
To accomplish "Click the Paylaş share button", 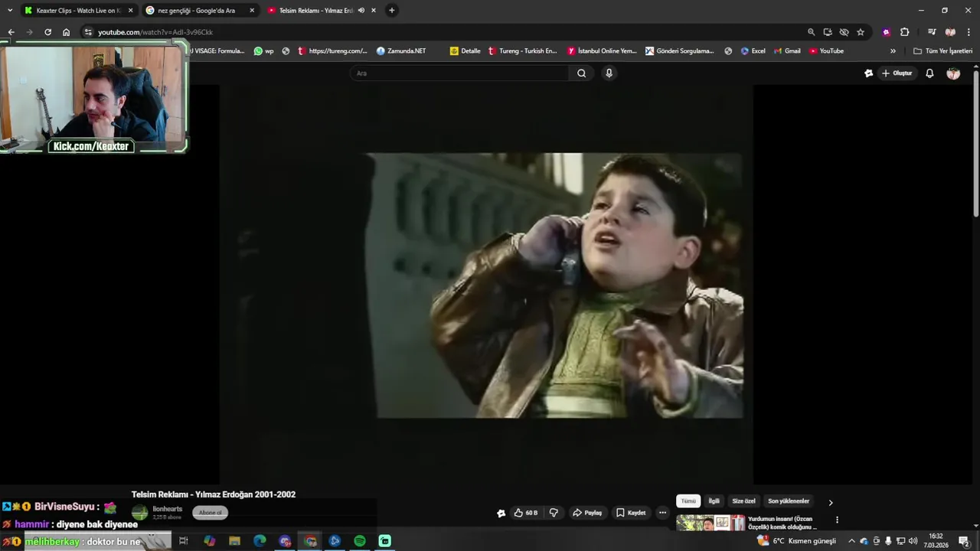I will click(x=587, y=513).
